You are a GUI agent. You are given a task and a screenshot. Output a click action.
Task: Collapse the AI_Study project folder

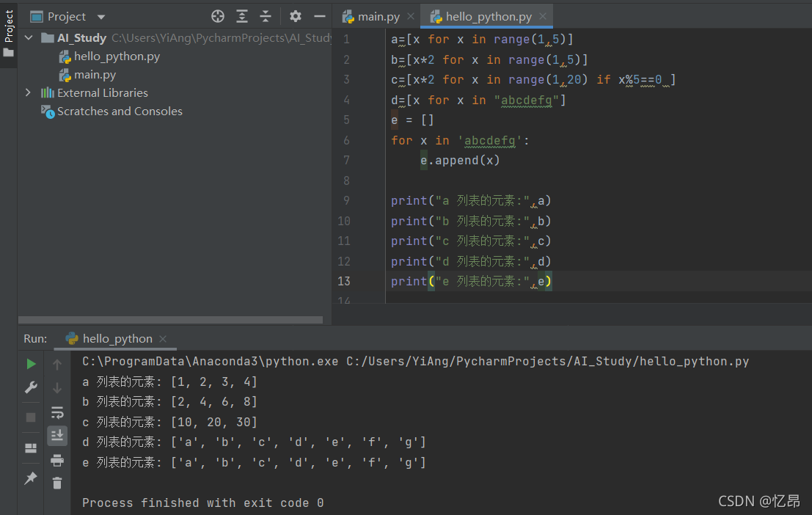29,38
